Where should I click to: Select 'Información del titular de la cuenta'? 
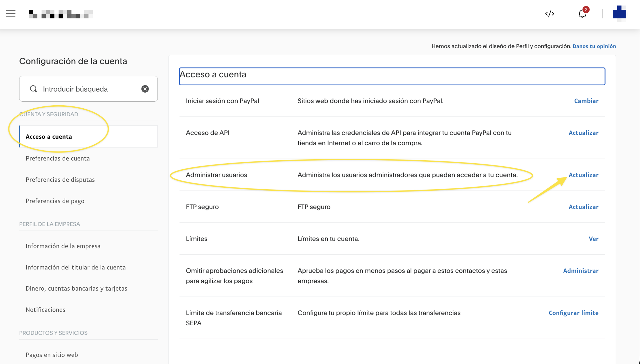point(75,267)
